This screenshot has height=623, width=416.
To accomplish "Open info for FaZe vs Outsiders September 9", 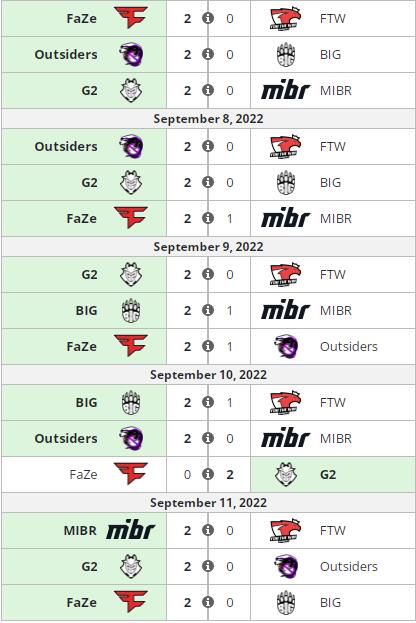I will (x=208, y=346).
